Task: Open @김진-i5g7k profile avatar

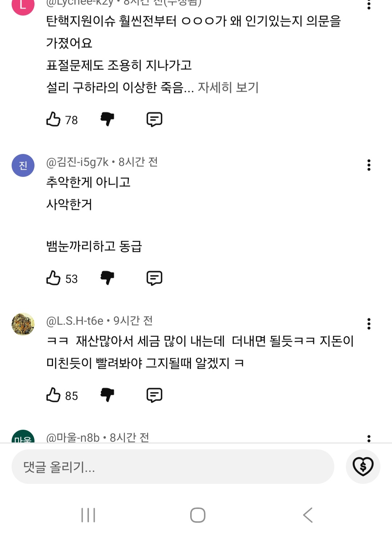Action: 23,166
